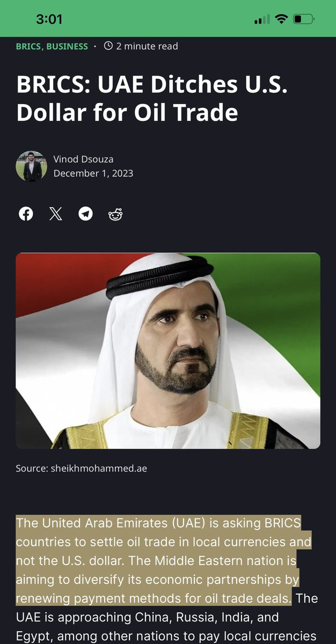The height and width of the screenshot is (644, 336).
Task: Tap the 3:01 status bar time
Action: tap(49, 19)
